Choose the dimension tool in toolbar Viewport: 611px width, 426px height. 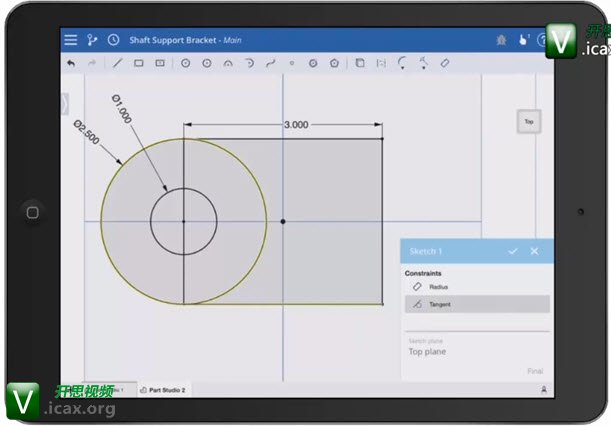[445, 63]
